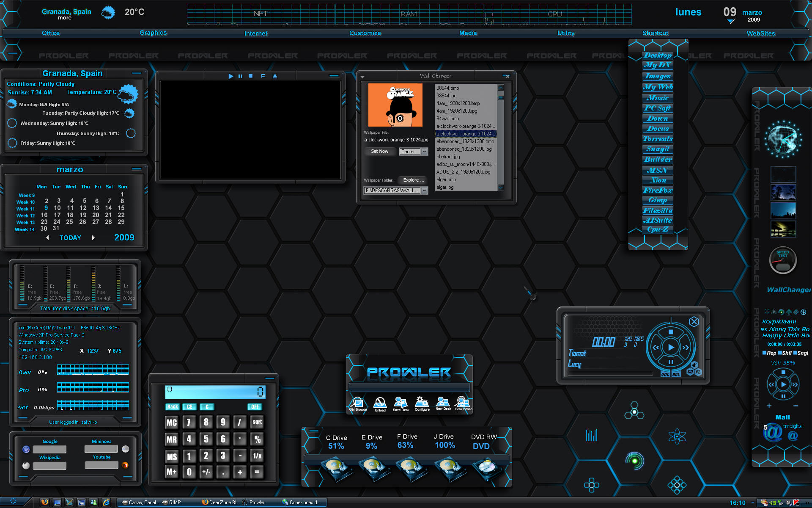The height and width of the screenshot is (508, 812).
Task: Expand the Center wallpaper position dropdown
Action: point(425,152)
